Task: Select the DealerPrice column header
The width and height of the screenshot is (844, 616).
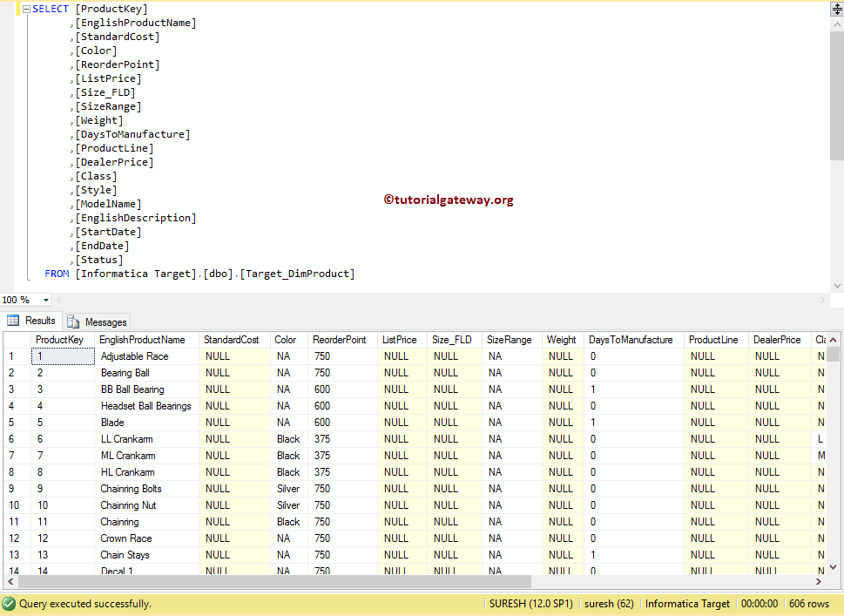Action: coord(780,340)
